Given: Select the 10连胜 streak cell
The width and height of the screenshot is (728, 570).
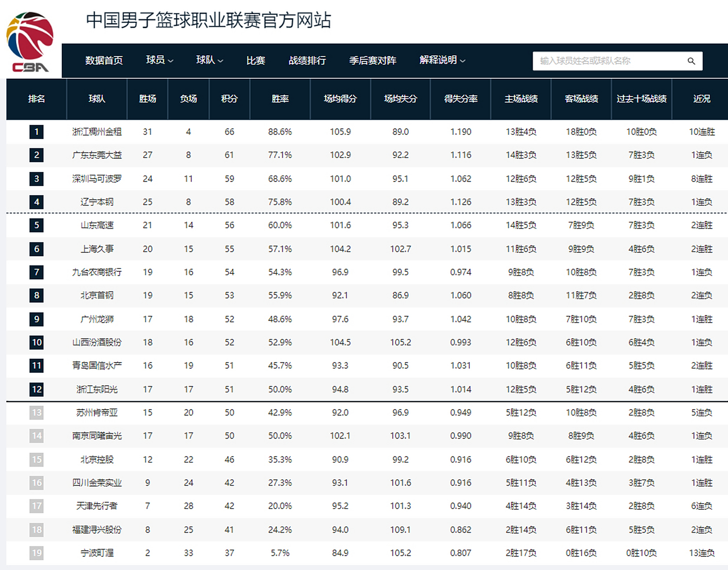Looking at the screenshot, I should (702, 132).
